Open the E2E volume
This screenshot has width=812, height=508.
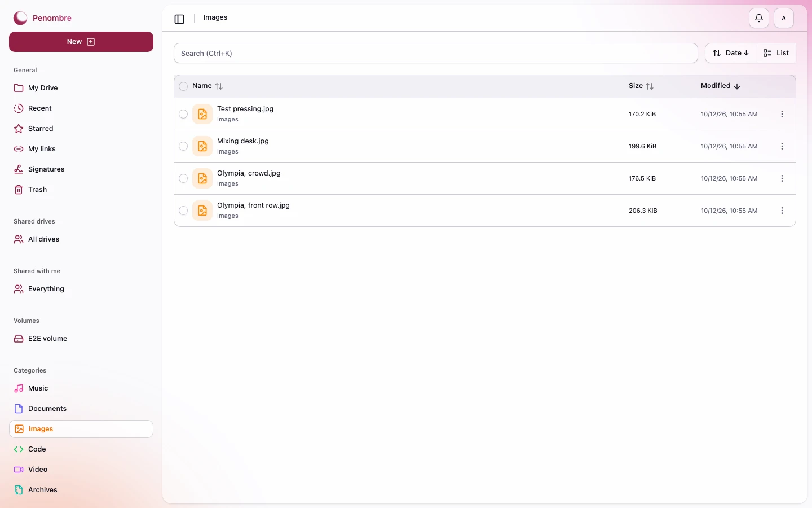pyautogui.click(x=81, y=339)
